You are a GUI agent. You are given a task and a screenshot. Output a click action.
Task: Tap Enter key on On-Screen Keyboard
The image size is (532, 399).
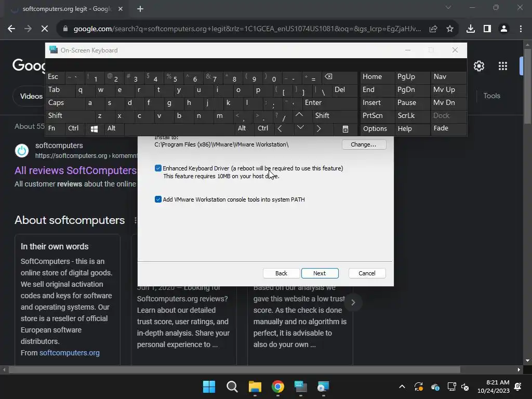click(330, 103)
